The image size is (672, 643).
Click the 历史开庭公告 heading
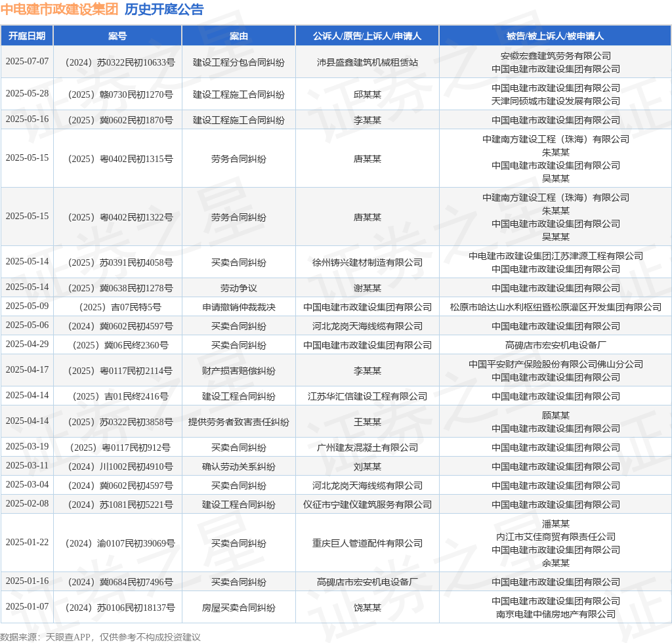click(x=164, y=9)
